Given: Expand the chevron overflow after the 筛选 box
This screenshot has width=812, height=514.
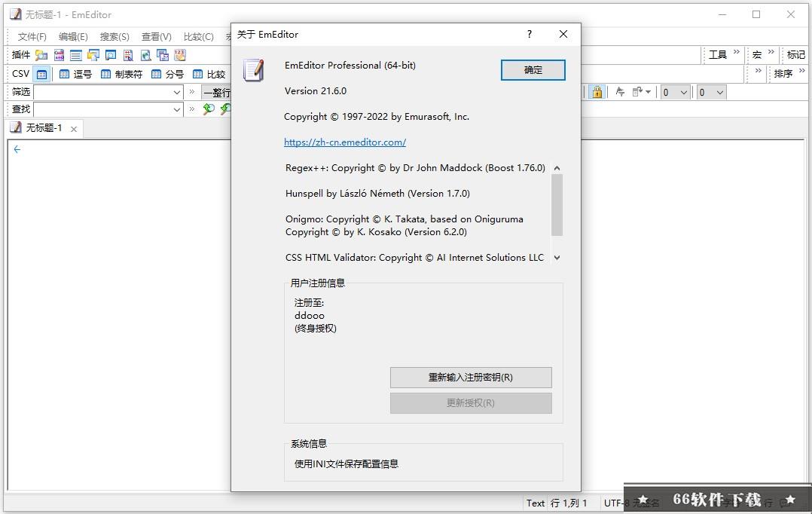Looking at the screenshot, I should (192, 92).
